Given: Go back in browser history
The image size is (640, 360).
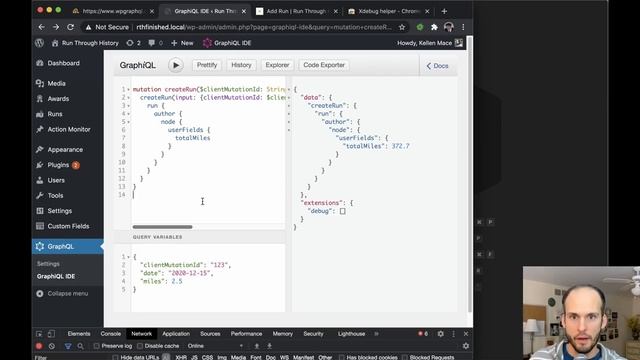Looking at the screenshot, I should click(41, 27).
